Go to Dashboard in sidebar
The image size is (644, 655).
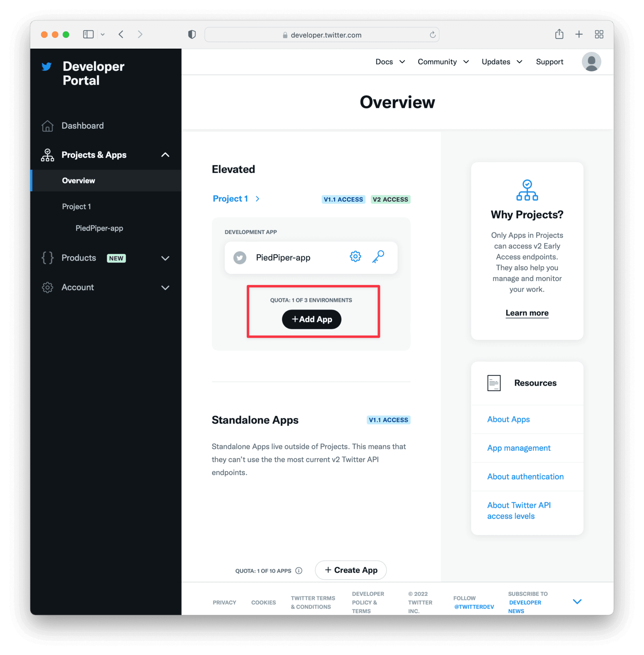pos(83,126)
